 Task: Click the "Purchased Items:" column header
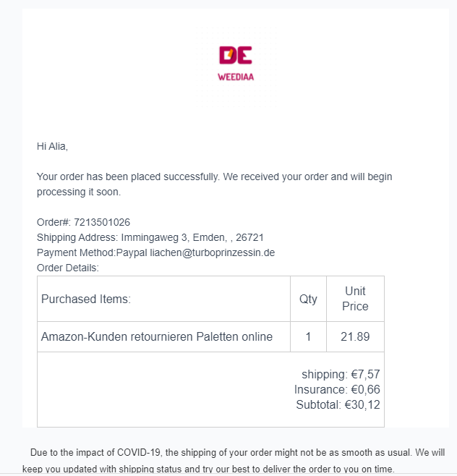(x=86, y=299)
